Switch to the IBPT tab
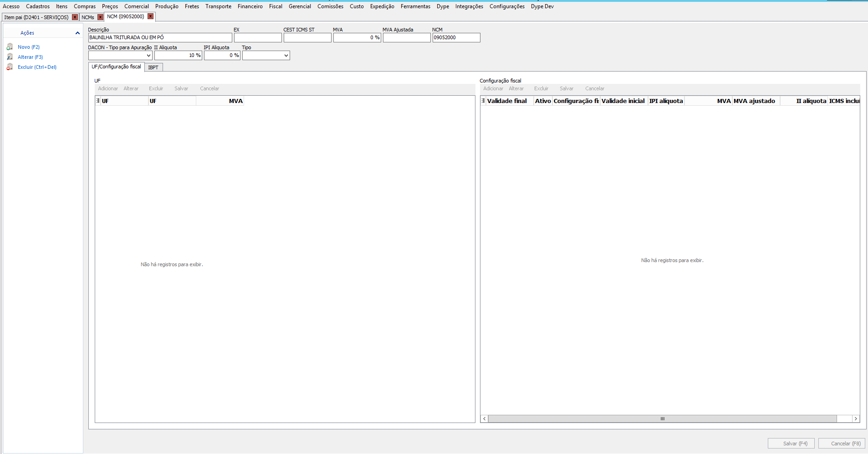 (x=153, y=67)
